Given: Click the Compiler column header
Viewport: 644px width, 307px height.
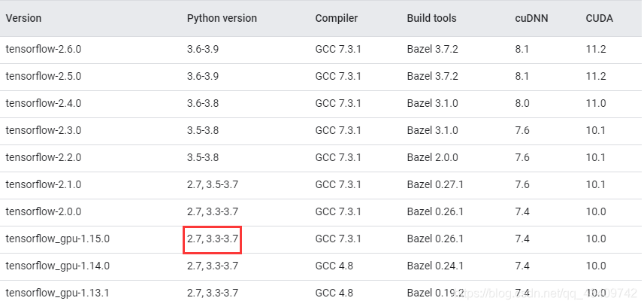Looking at the screenshot, I should click(337, 19).
